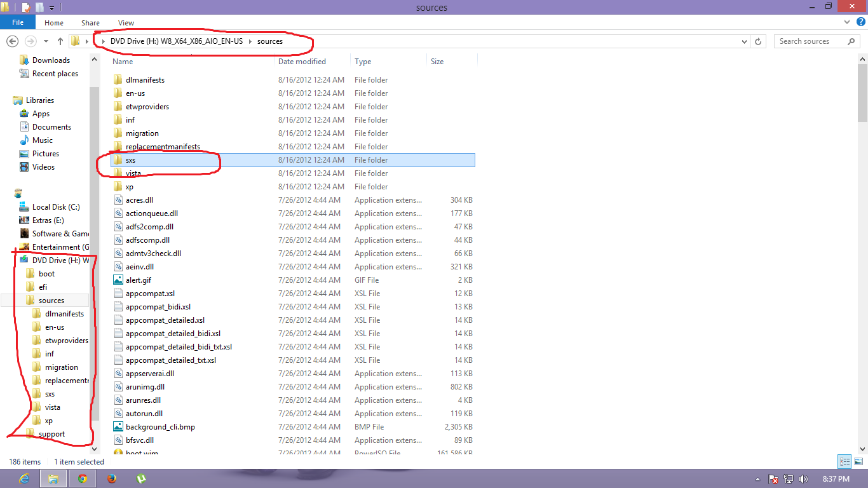Open the efi folder in navigation tree
This screenshot has height=488, width=868.
(43, 287)
